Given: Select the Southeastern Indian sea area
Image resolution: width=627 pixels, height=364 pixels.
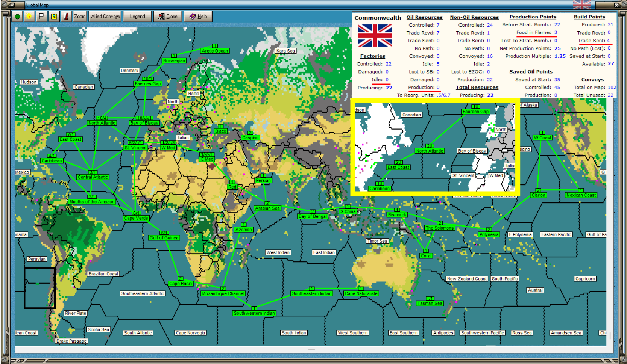Looking at the screenshot, I should pos(312,294).
